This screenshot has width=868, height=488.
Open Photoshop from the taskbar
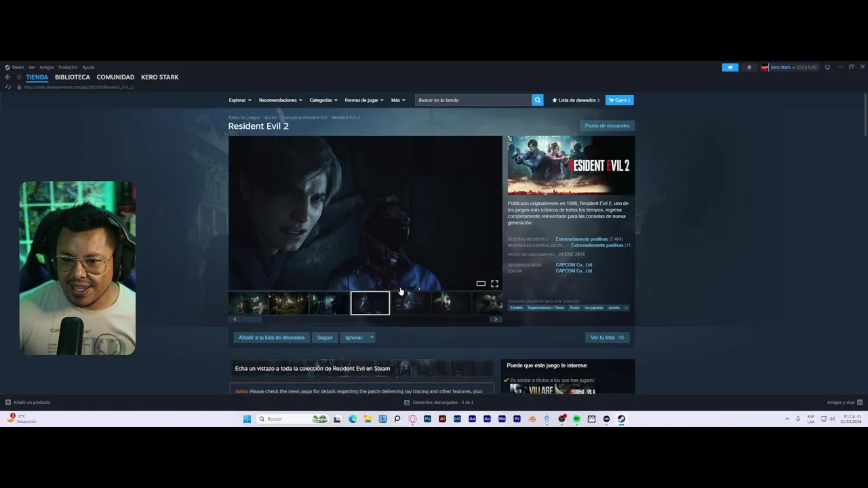427,419
